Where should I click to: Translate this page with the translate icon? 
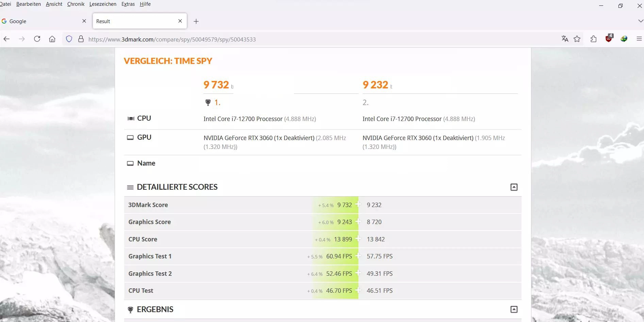tap(565, 39)
